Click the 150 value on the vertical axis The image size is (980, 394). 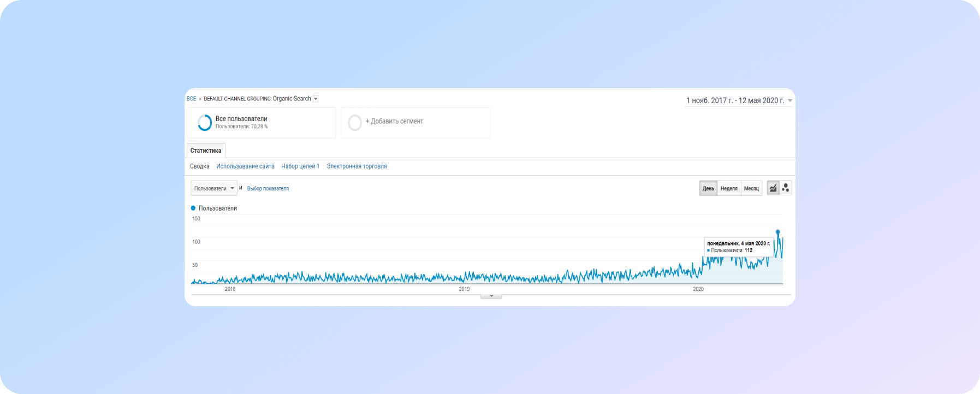point(196,219)
